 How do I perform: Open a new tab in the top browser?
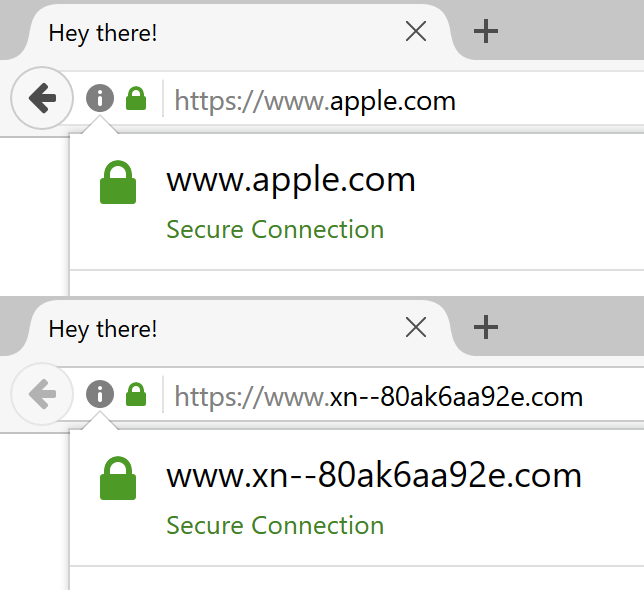[486, 31]
